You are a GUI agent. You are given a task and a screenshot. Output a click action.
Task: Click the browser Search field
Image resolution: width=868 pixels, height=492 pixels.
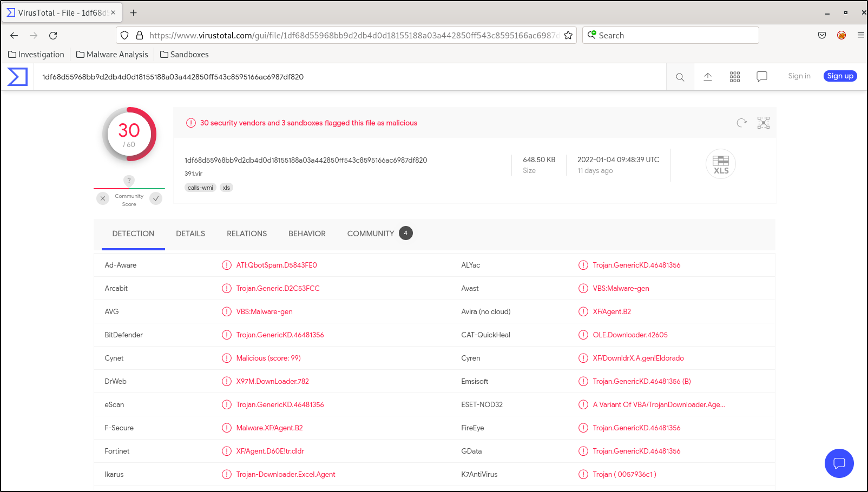click(x=670, y=35)
